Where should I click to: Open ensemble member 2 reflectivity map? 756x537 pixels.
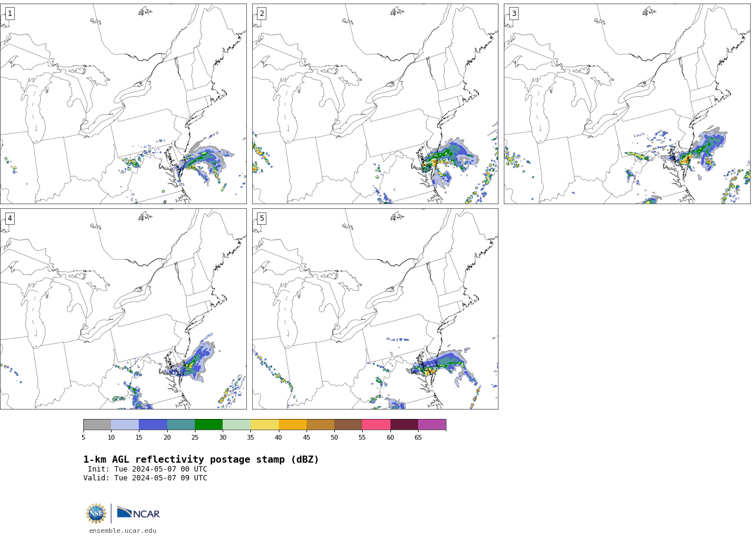375,104
